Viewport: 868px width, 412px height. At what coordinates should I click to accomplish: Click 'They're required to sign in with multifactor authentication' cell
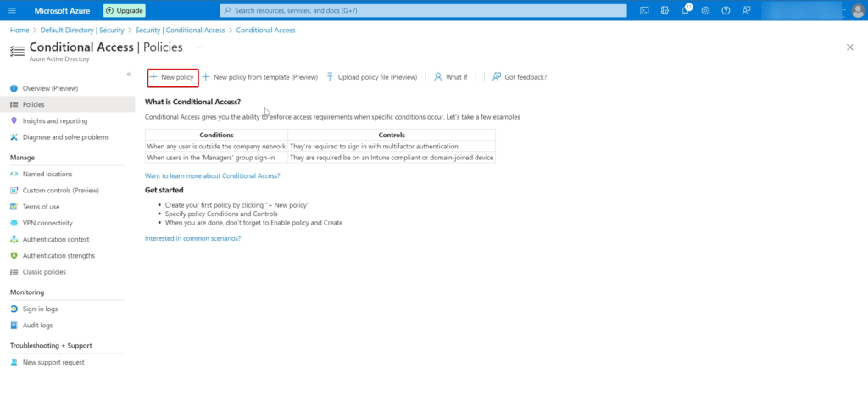point(392,146)
